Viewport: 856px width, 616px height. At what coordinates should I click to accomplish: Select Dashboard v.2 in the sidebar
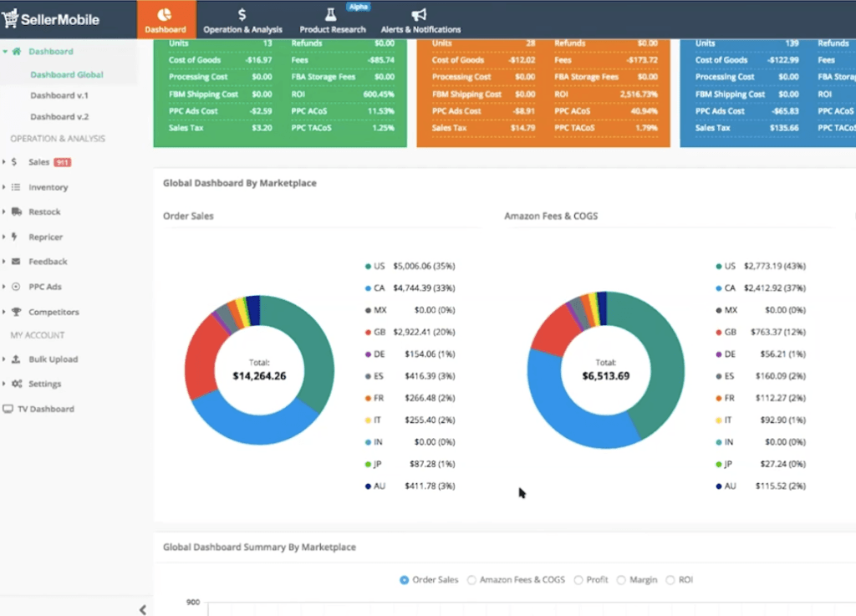tap(59, 117)
